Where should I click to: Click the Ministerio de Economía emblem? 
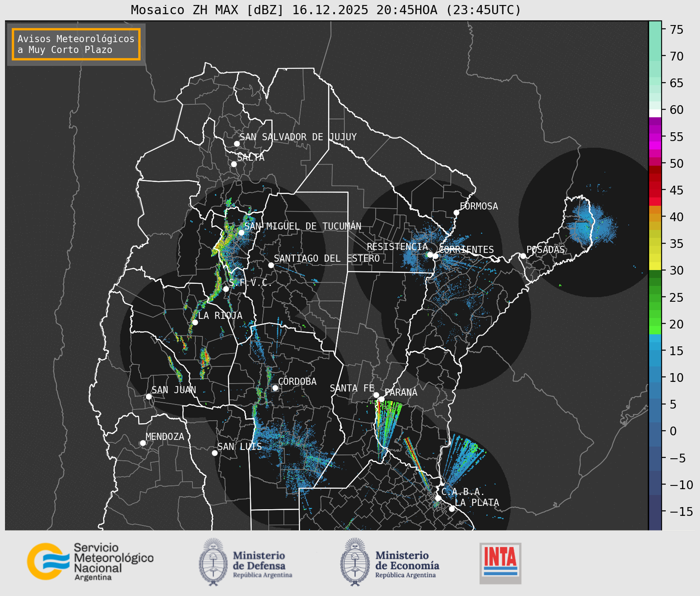[356, 562]
